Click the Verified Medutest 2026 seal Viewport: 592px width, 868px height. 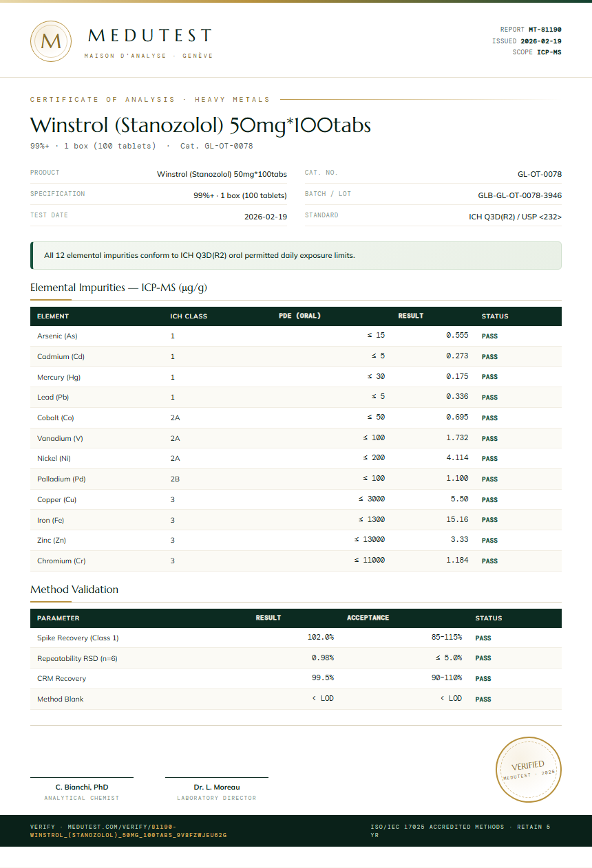529,769
